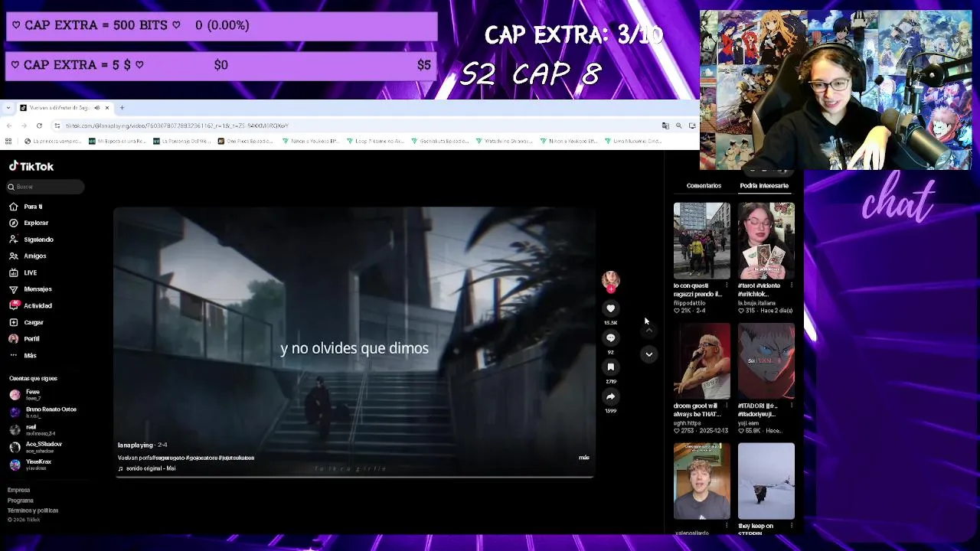Open followed account YisusKrax

(x=31, y=465)
